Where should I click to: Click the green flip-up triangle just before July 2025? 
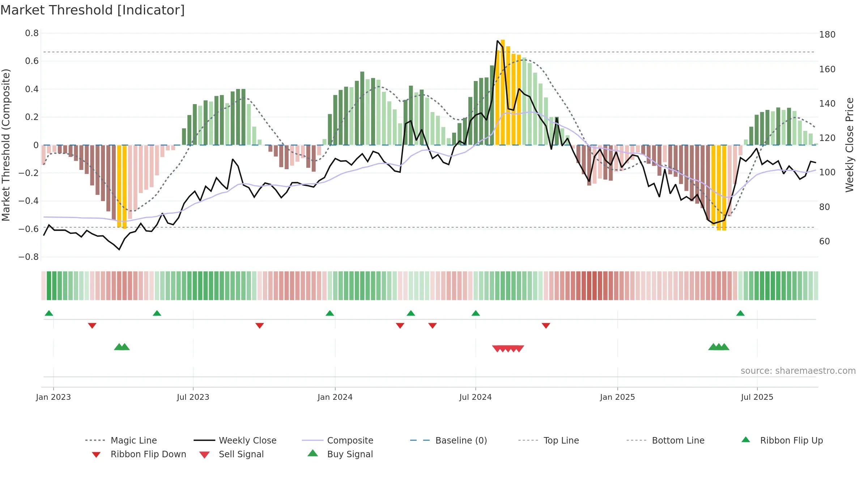(740, 313)
